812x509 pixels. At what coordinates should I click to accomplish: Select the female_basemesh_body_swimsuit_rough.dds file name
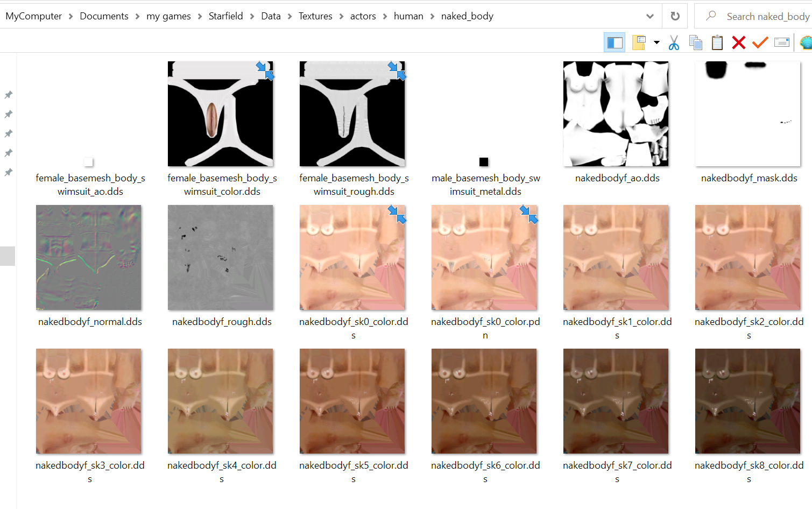pos(354,185)
